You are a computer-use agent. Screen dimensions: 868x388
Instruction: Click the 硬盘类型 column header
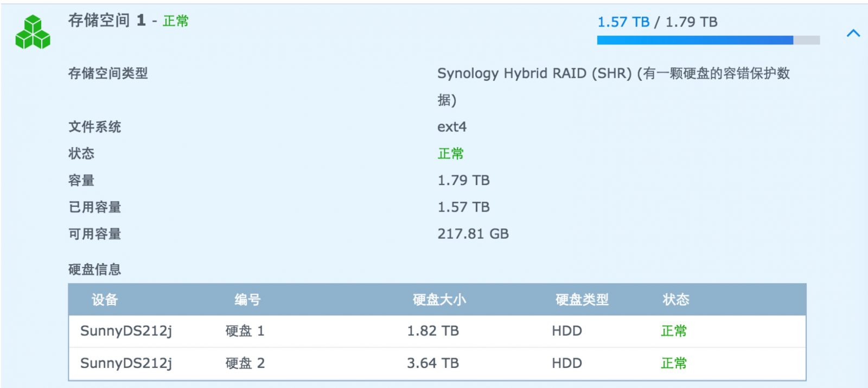coord(582,300)
